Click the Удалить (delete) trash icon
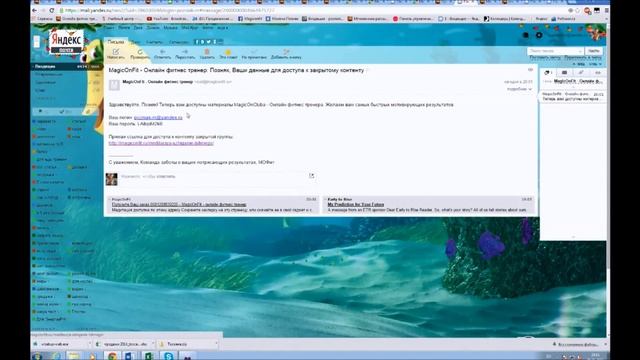 click(x=207, y=51)
